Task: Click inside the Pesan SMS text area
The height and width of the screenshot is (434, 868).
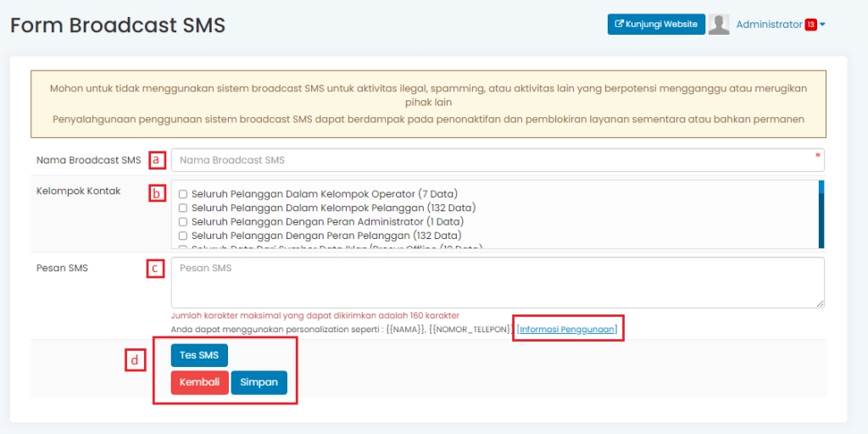Action: coord(497,282)
